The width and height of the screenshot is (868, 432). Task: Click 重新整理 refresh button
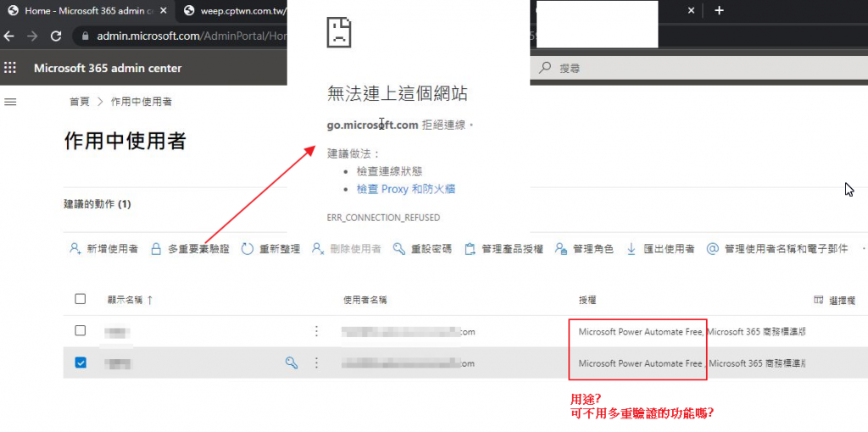pyautogui.click(x=270, y=249)
